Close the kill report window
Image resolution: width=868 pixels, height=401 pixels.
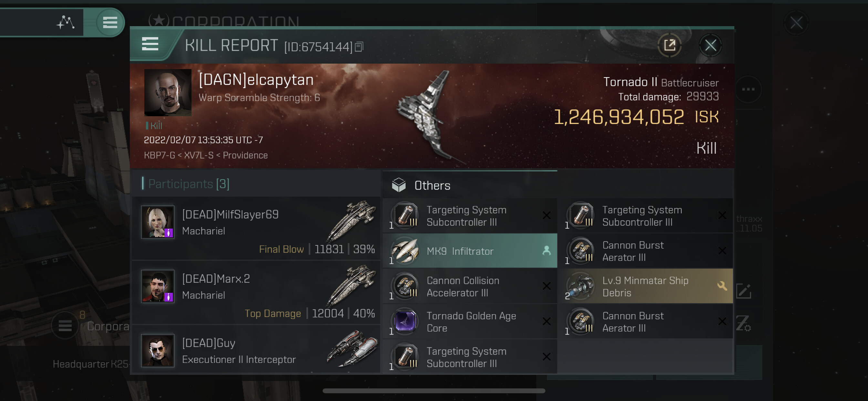(710, 45)
